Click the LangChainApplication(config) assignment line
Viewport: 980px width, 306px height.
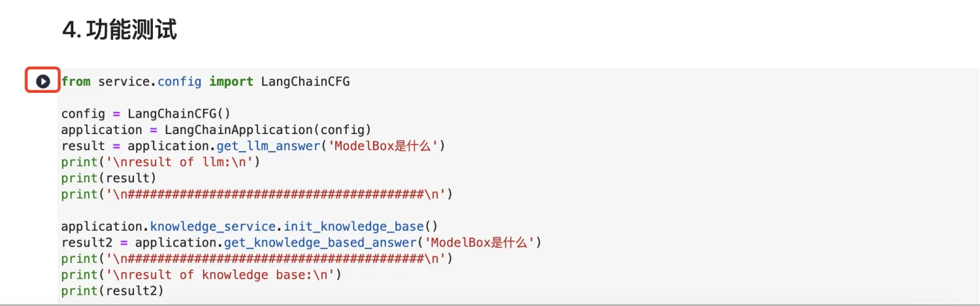[x=216, y=129]
